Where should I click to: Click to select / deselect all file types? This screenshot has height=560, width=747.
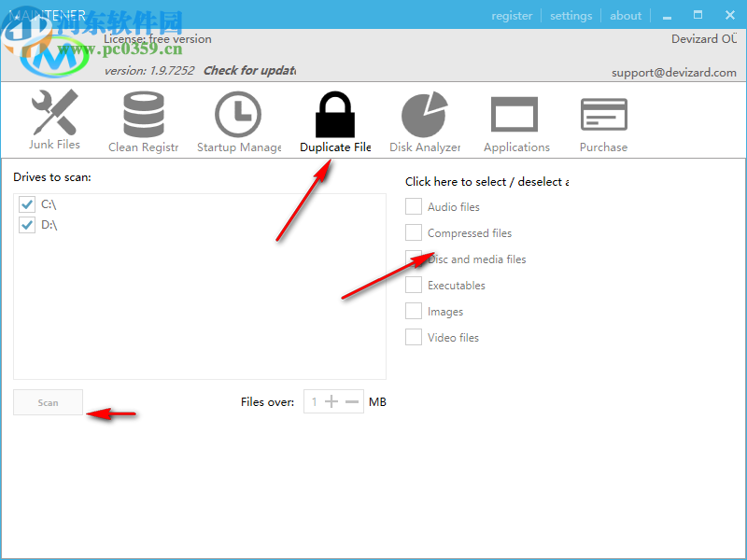pos(486,182)
